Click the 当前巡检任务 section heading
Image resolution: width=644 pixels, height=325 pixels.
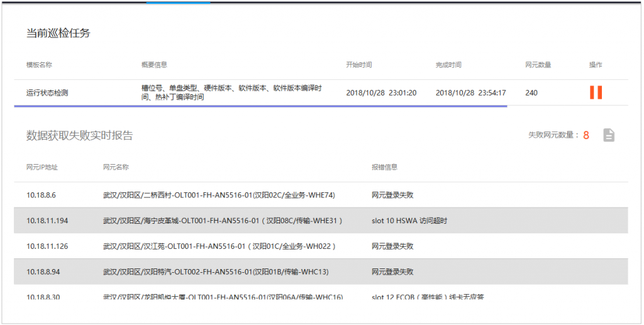coord(58,33)
